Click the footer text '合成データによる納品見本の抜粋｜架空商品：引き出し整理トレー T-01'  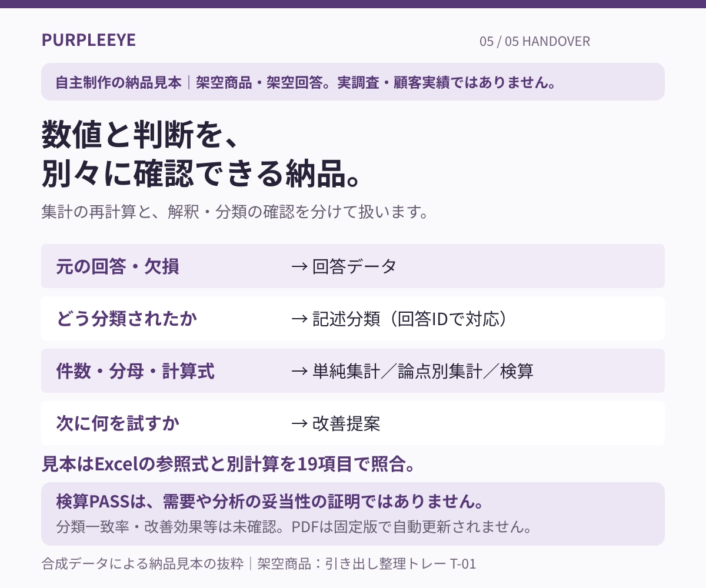click(x=259, y=564)
